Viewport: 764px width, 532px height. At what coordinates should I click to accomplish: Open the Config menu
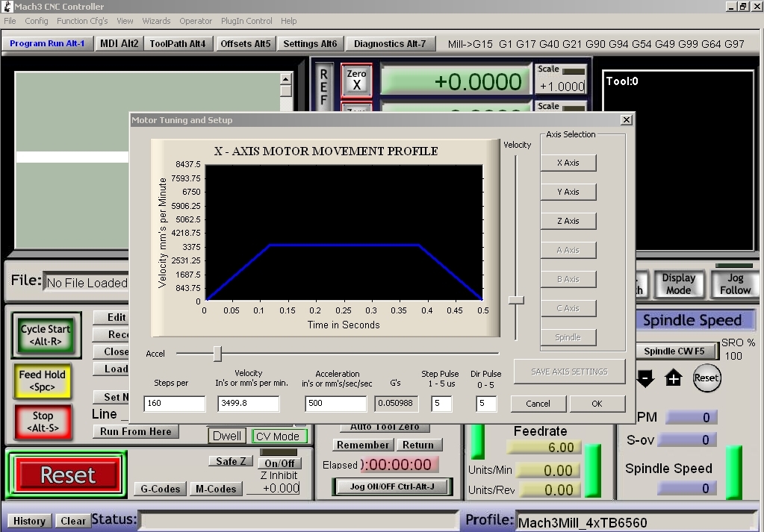tap(37, 21)
